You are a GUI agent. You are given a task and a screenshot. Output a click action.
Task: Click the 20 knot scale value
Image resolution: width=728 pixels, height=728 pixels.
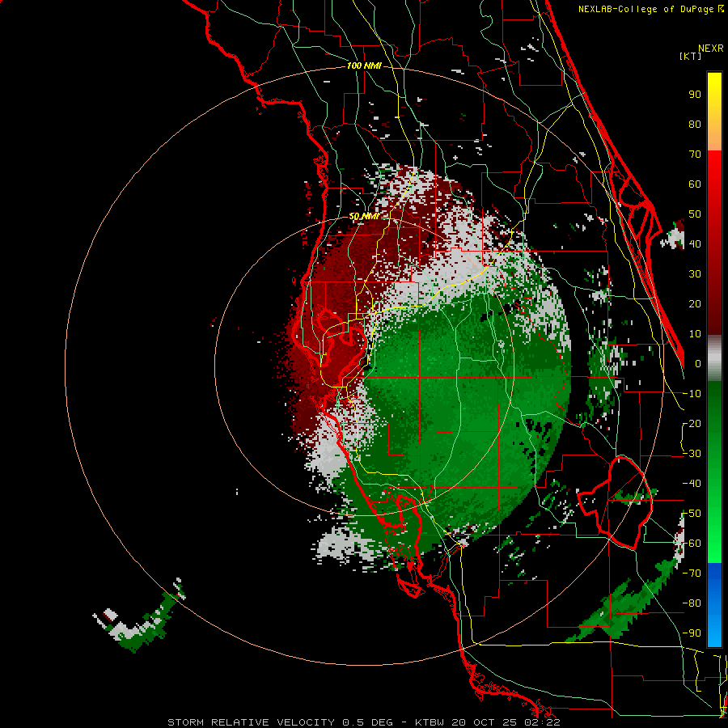point(695,303)
